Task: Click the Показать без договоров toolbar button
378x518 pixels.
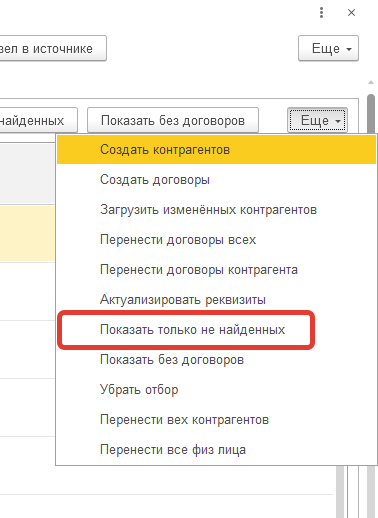Action: tap(173, 120)
